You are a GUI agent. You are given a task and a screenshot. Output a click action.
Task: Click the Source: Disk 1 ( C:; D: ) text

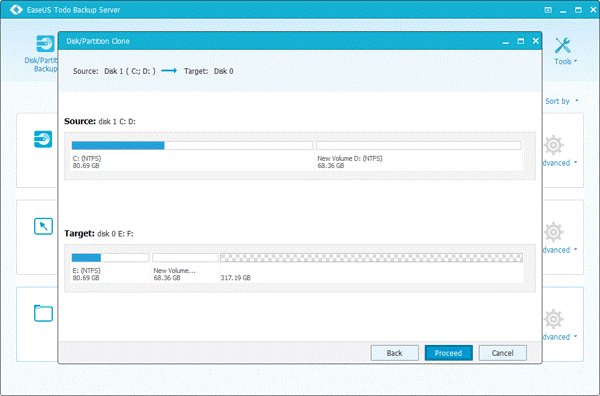pyautogui.click(x=114, y=71)
